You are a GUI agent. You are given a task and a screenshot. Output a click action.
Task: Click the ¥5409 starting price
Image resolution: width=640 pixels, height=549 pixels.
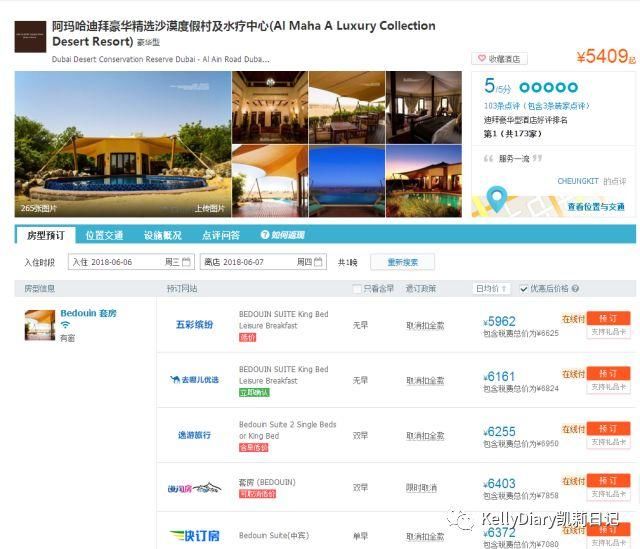pos(606,57)
